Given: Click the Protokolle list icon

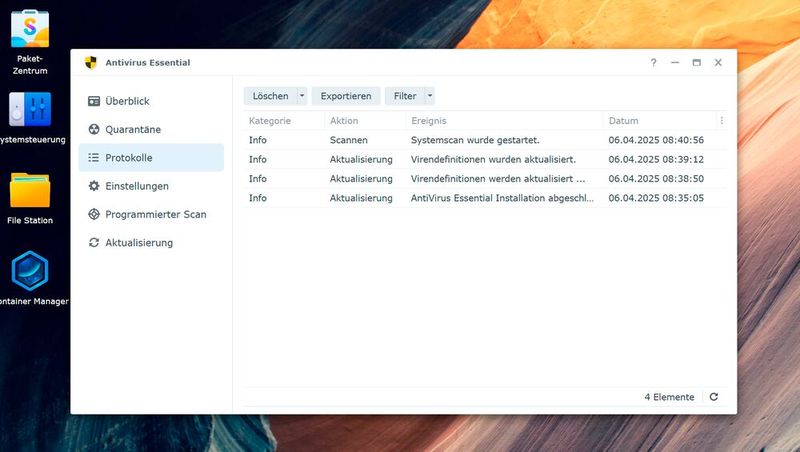Looking at the screenshot, I should (x=94, y=158).
